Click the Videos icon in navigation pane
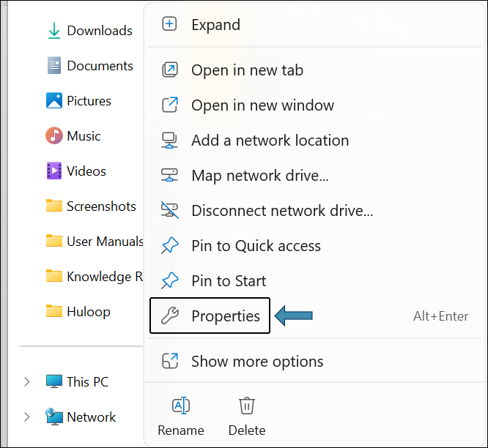The height and width of the screenshot is (448, 488). coord(54,171)
